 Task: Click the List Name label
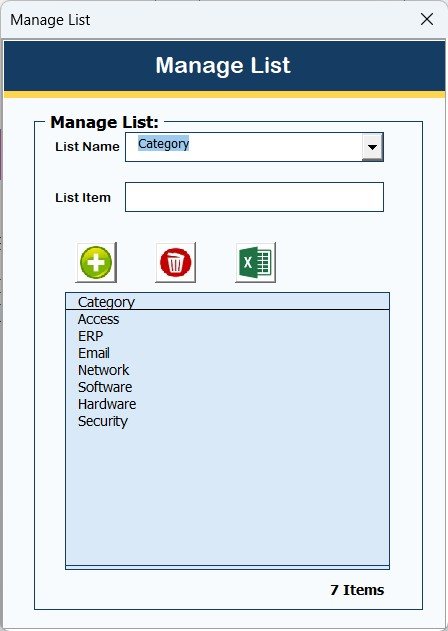point(87,146)
